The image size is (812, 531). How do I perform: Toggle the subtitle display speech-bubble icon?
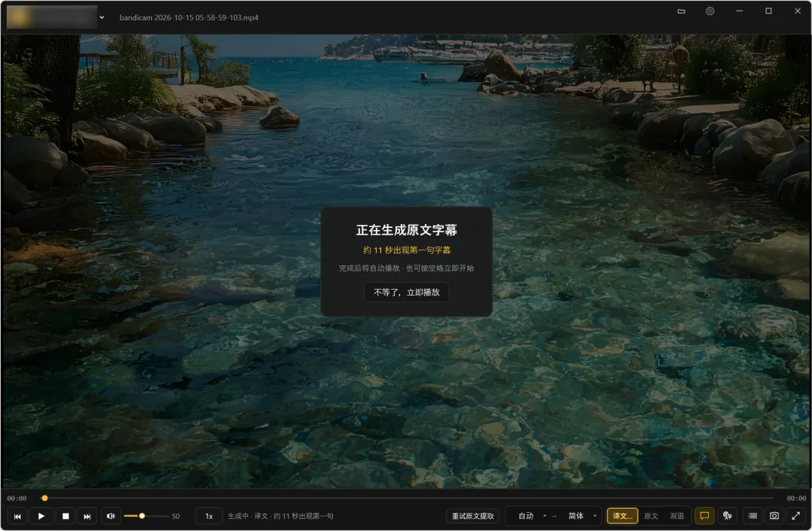(704, 516)
